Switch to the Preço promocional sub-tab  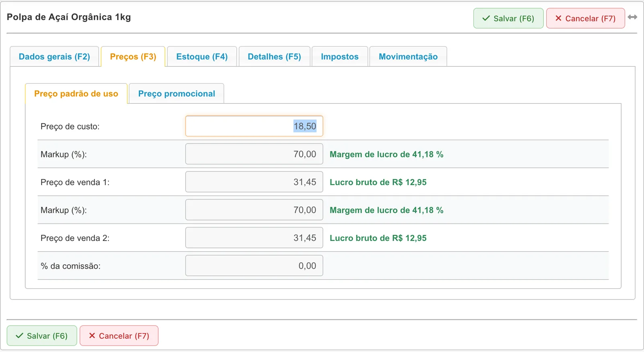(x=176, y=94)
